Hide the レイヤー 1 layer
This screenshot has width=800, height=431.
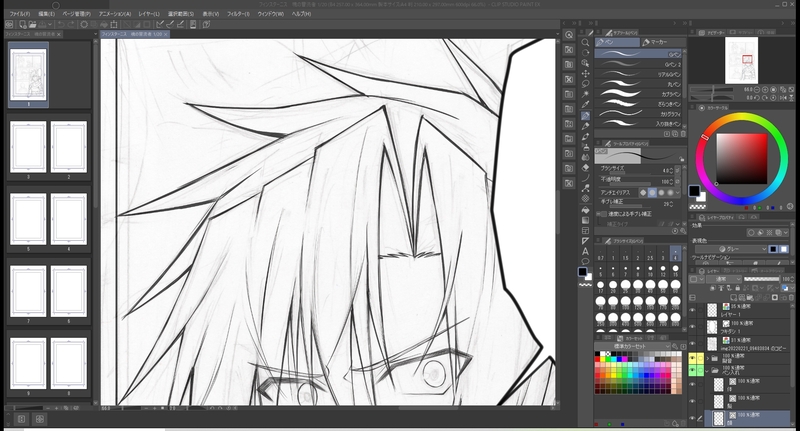tap(692, 310)
